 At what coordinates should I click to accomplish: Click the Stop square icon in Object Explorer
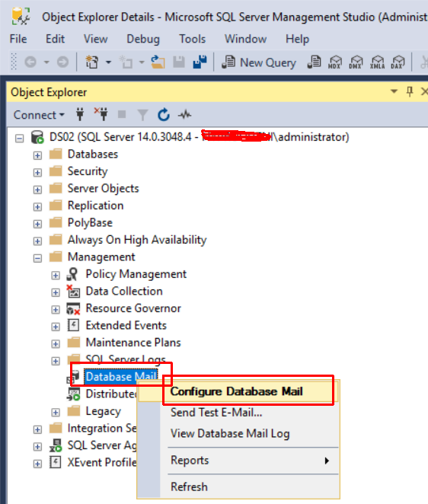coord(122,114)
